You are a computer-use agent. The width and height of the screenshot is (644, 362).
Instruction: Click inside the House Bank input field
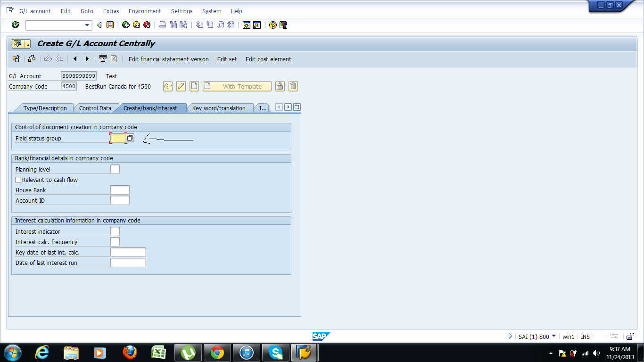[120, 190]
